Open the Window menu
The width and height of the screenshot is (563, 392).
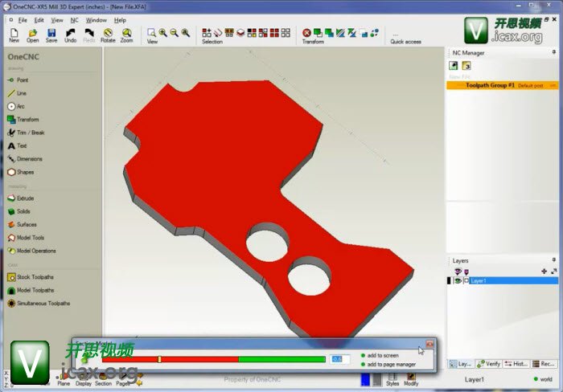[x=96, y=20]
